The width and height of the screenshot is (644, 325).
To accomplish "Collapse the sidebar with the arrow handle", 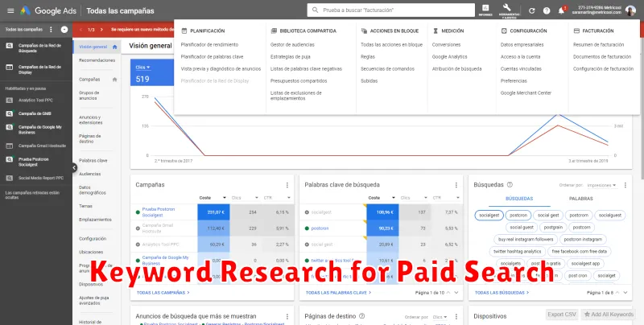I will (x=74, y=167).
